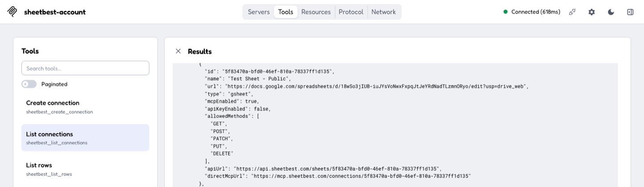This screenshot has height=187, width=644.
Task: Select the Create connection tool
Action: pyautogui.click(x=85, y=106)
